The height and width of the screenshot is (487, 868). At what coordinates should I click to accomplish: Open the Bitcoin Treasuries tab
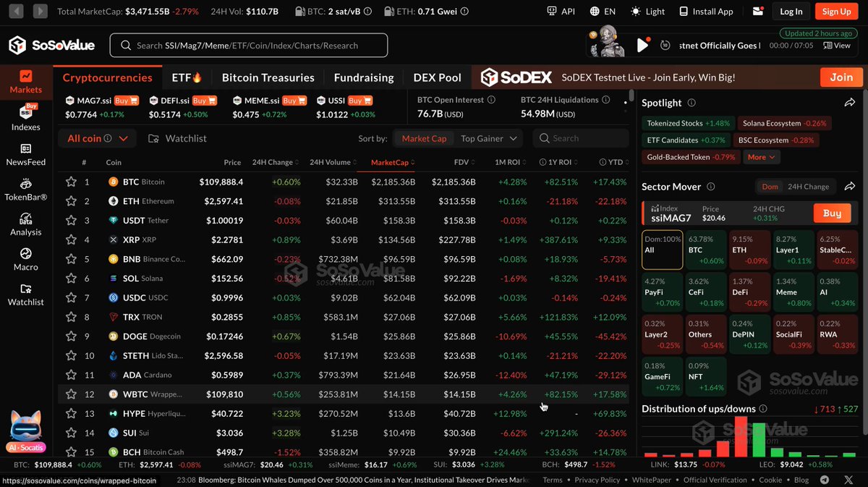268,77
